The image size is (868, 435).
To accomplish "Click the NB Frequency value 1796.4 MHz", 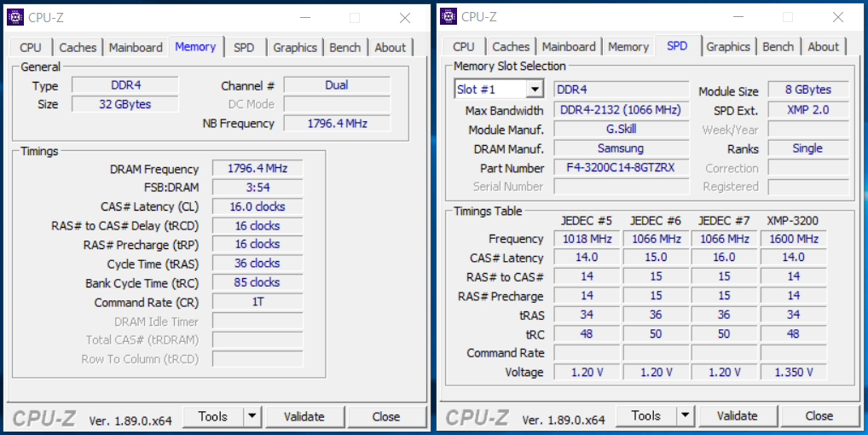I will coord(337,123).
